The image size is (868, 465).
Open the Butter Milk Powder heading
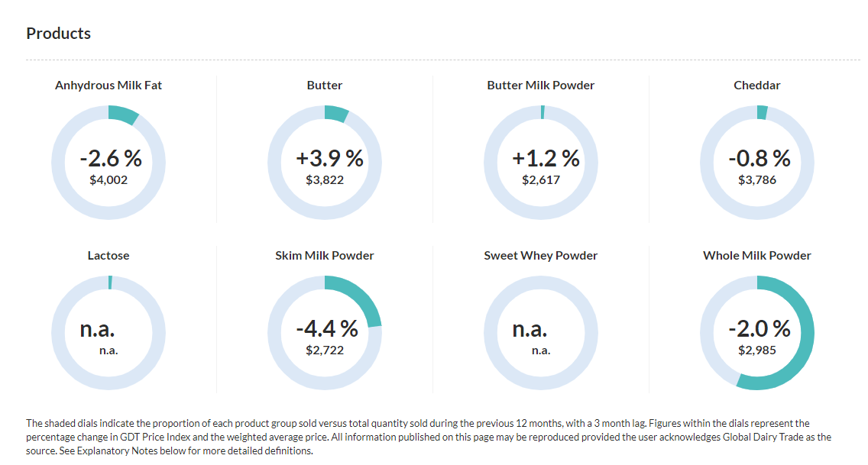pyautogui.click(x=541, y=86)
